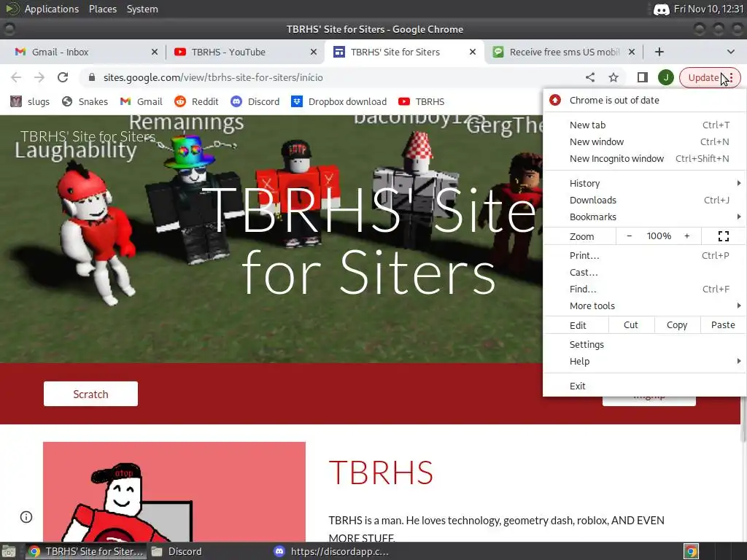Click Chrome is out of date notice
Image resolution: width=747 pixels, height=560 pixels.
pyautogui.click(x=644, y=100)
